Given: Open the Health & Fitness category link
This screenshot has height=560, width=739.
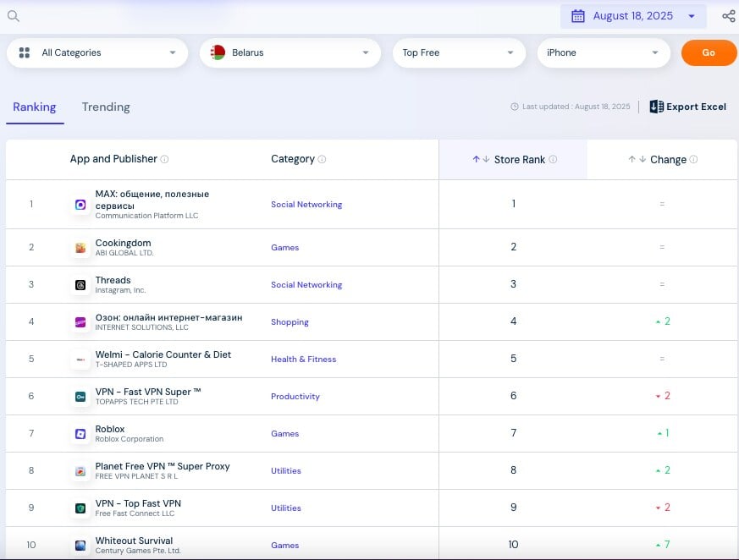Looking at the screenshot, I should [x=304, y=360].
